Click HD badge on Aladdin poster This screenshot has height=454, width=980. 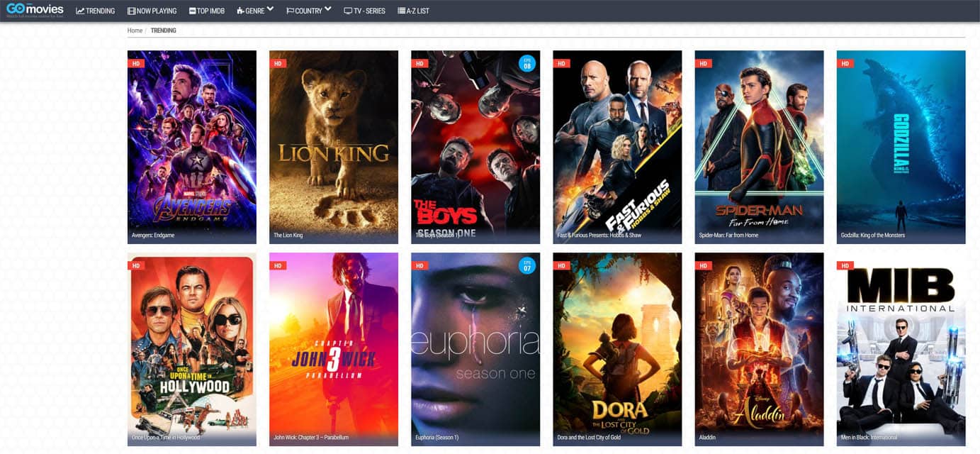tap(703, 265)
